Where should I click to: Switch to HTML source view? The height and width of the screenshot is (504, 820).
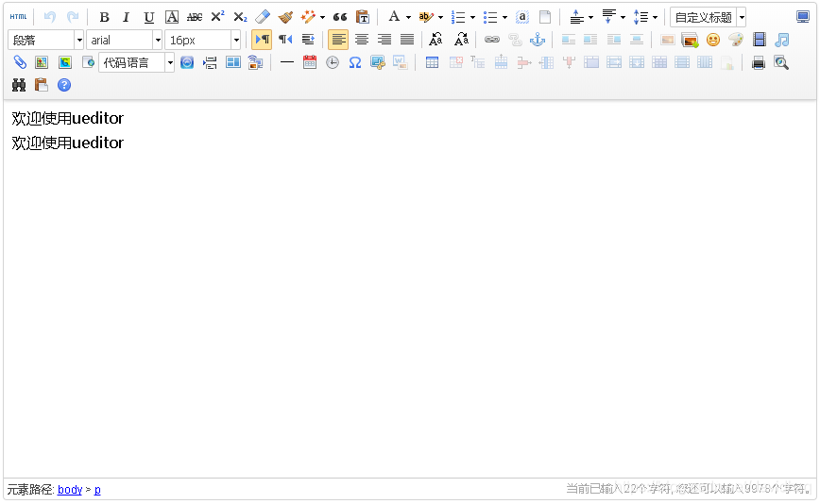click(18, 17)
